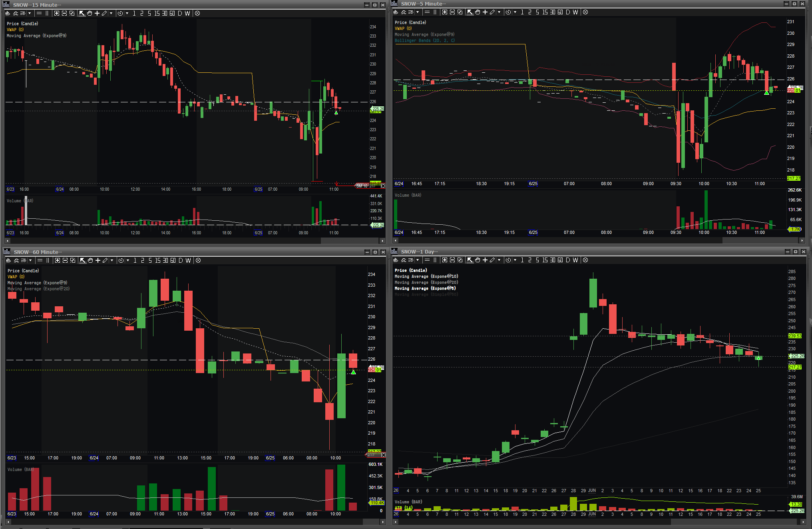Set 5 Minute chart to 2-minute timeframe
812x529 pixels.
[530, 12]
